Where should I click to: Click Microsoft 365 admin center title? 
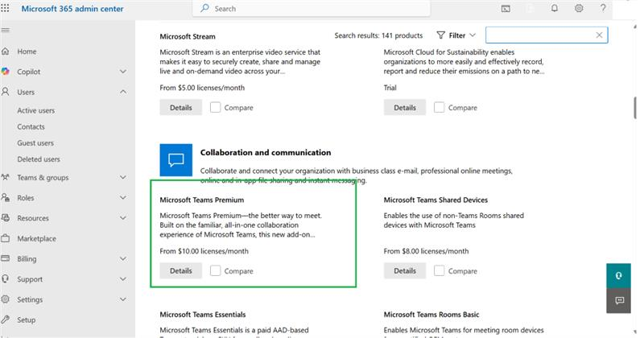72,9
